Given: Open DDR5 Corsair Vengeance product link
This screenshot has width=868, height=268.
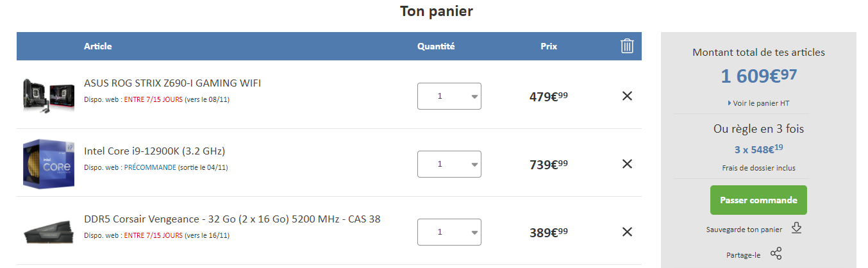Looking at the screenshot, I should [x=232, y=219].
